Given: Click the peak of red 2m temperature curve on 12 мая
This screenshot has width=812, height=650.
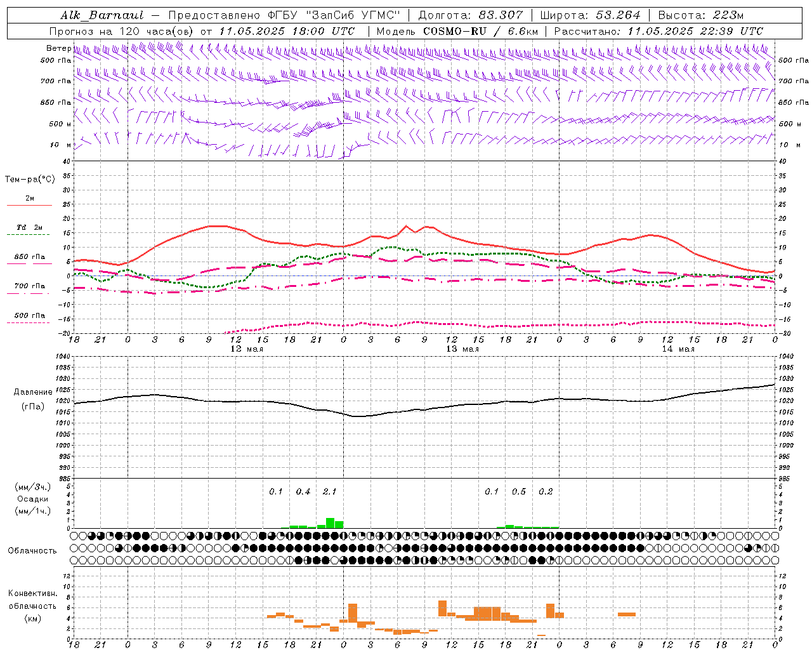Looking at the screenshot, I should [x=218, y=225].
